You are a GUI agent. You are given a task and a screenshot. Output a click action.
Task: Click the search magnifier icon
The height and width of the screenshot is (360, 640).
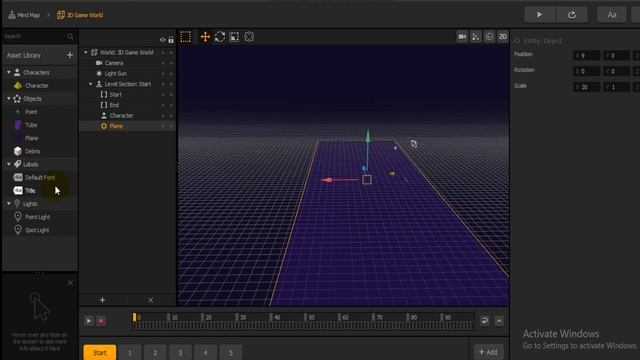click(70, 37)
